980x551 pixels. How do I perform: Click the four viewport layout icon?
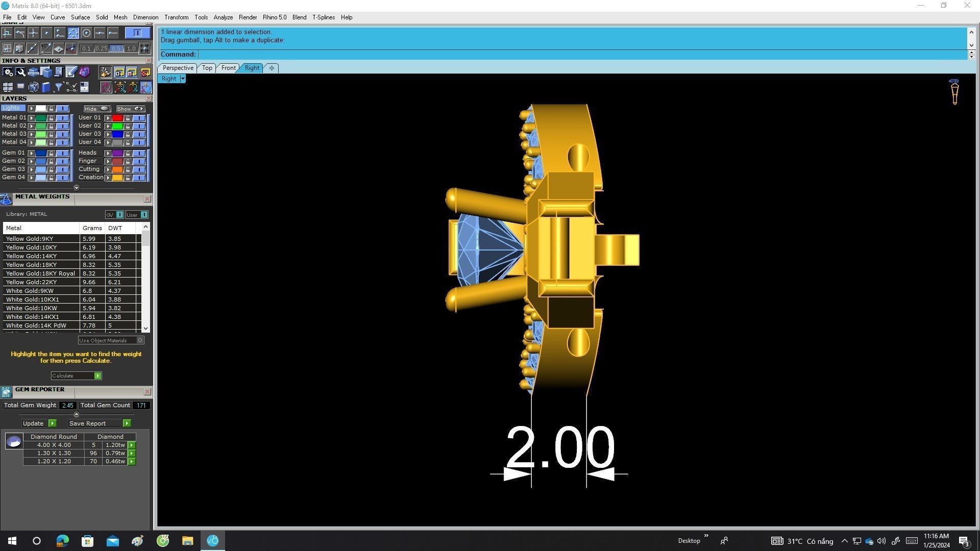click(8, 87)
